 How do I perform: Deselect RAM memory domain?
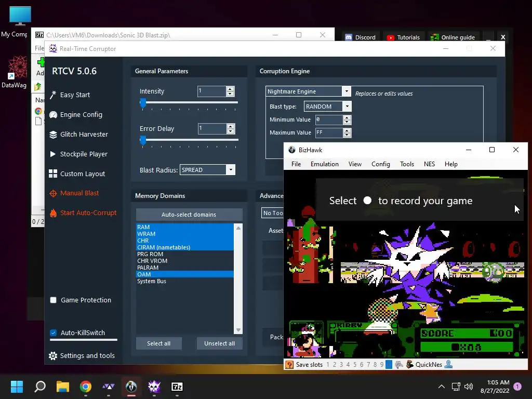tap(184, 227)
